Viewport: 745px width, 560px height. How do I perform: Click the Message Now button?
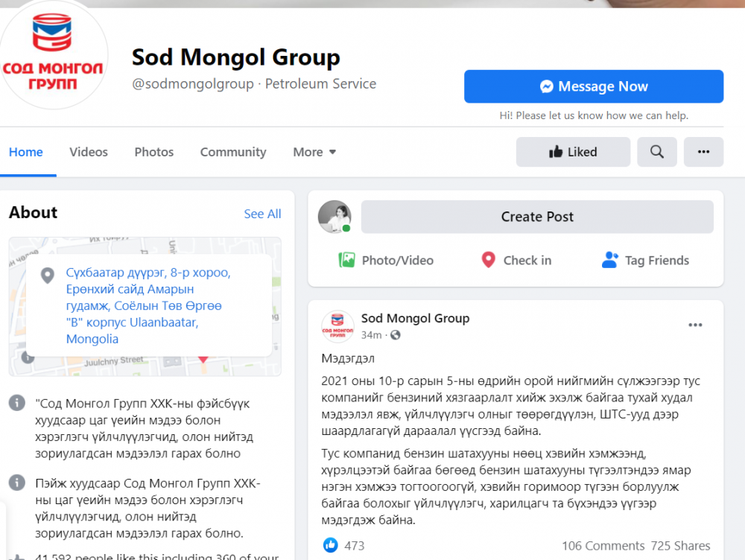pos(594,86)
